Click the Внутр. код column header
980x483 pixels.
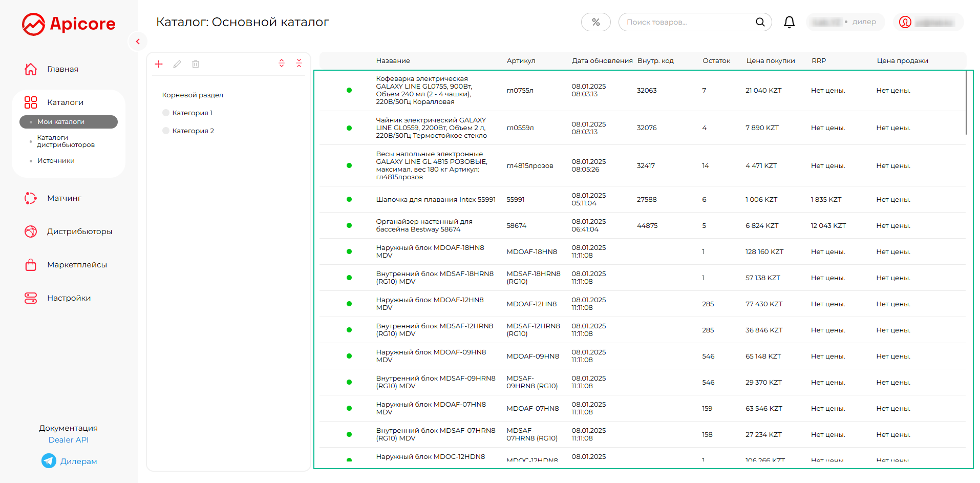tap(656, 61)
